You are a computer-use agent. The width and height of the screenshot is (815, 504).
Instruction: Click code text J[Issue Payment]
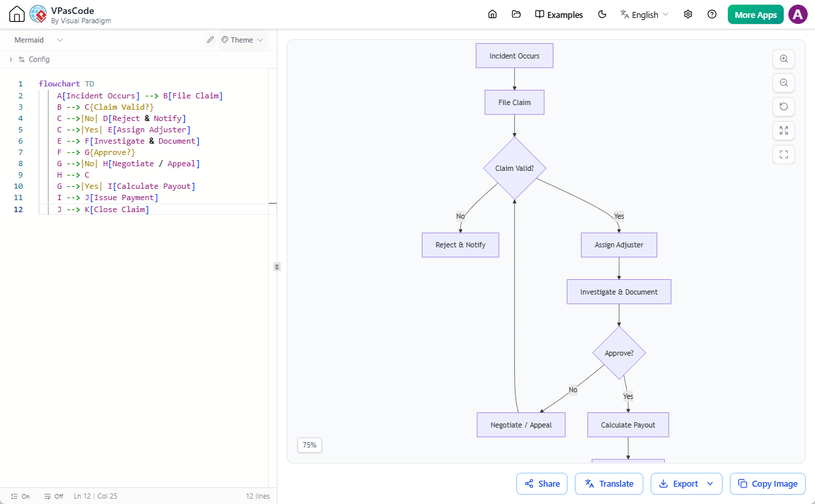[x=121, y=197]
